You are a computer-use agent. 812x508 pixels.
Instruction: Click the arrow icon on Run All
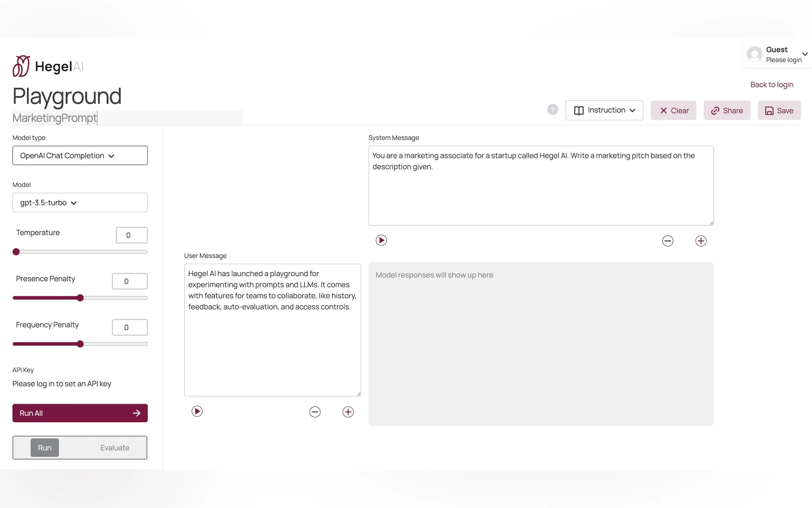(137, 413)
